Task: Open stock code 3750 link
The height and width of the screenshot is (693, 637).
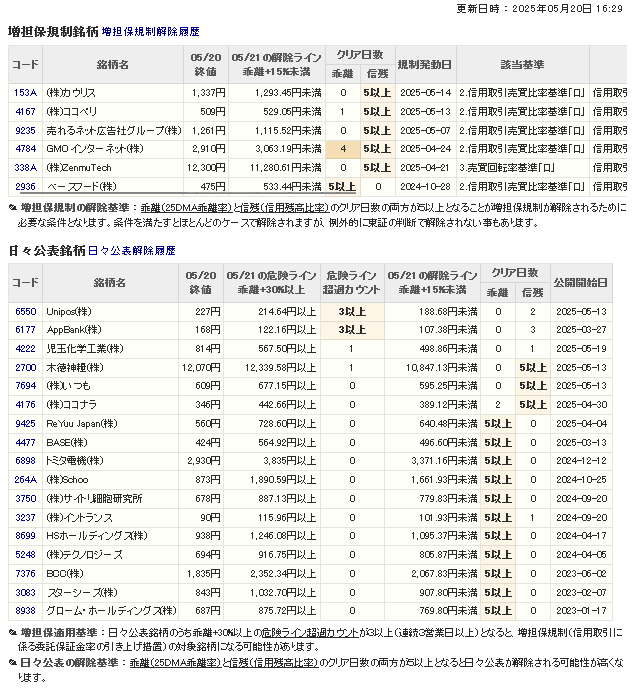Action: pyautogui.click(x=25, y=499)
